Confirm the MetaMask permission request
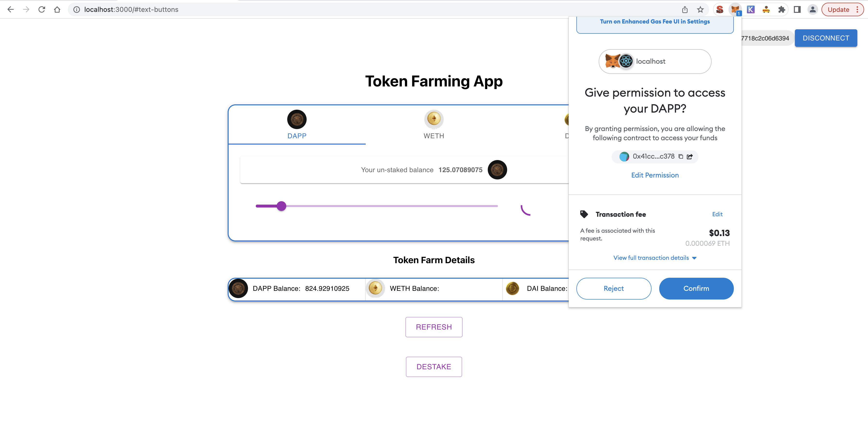868x431 pixels. coord(696,288)
